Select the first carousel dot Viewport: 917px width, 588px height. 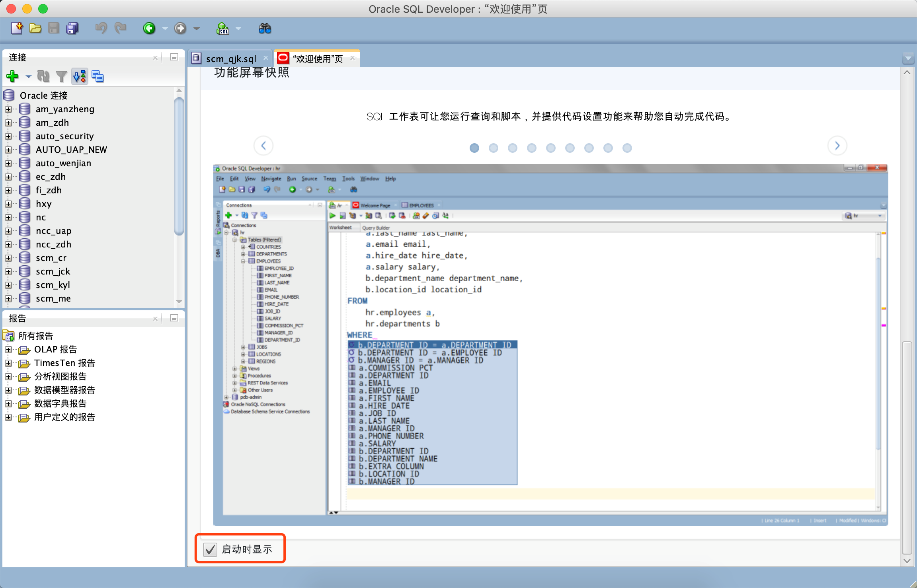click(474, 148)
